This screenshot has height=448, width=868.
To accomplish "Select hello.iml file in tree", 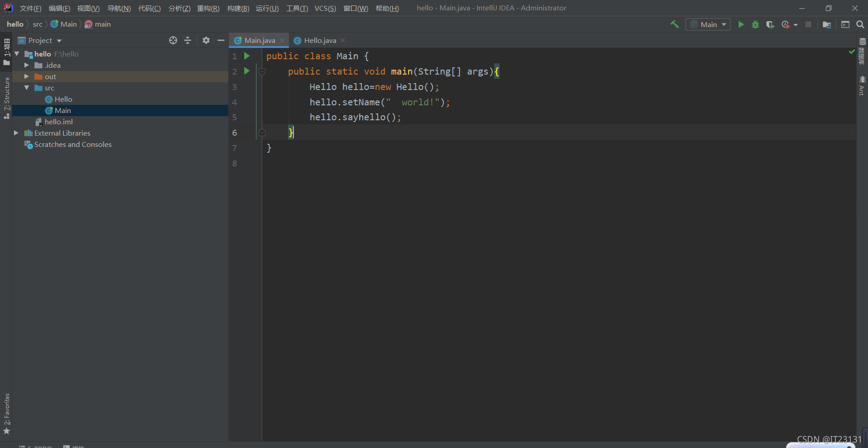I will tap(54, 122).
